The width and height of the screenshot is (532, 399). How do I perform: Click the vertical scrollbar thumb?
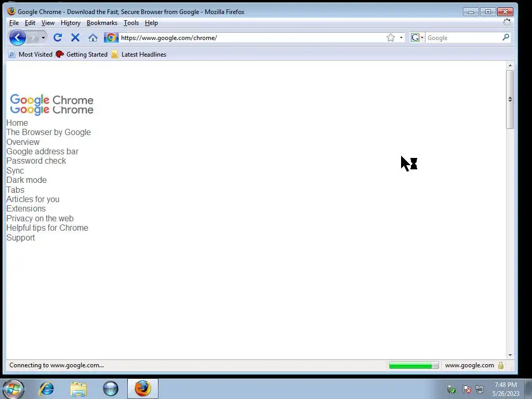pos(510,99)
